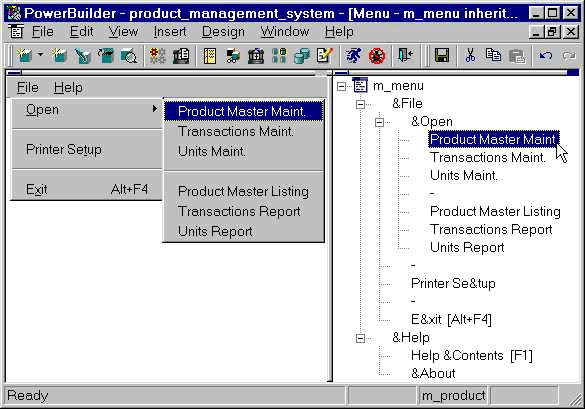
Task: Select Units Maint. in the preview submenu
Action: tap(244, 152)
